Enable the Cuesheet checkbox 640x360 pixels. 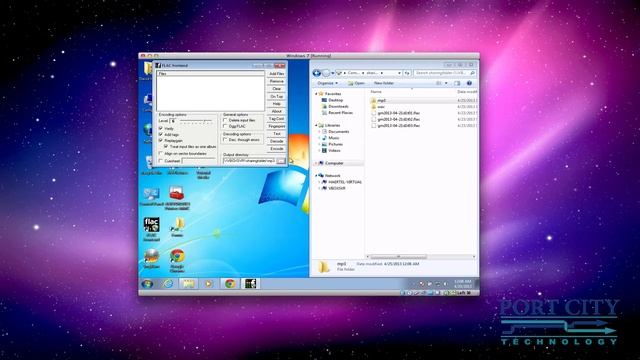161,161
